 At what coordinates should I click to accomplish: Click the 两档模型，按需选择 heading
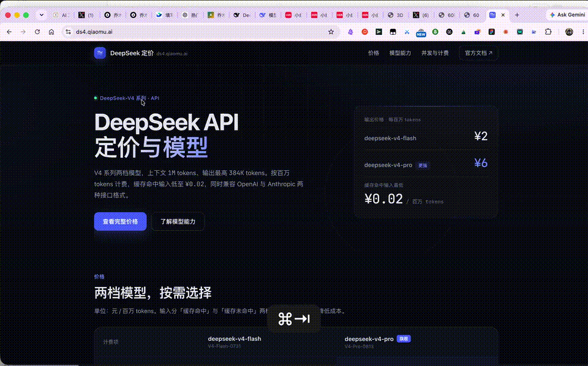(x=153, y=293)
